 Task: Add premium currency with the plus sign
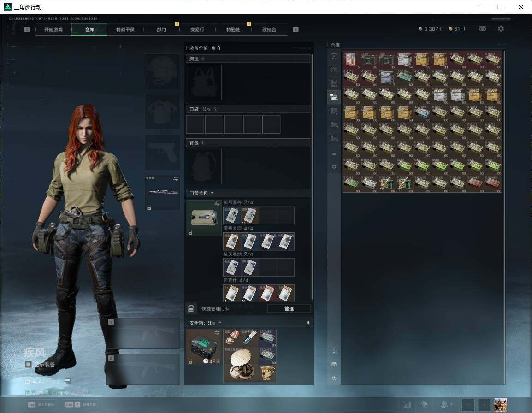point(465,29)
